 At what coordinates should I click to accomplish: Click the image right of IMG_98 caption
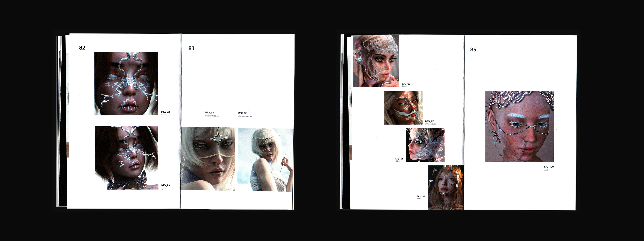pyautogui.click(x=425, y=145)
